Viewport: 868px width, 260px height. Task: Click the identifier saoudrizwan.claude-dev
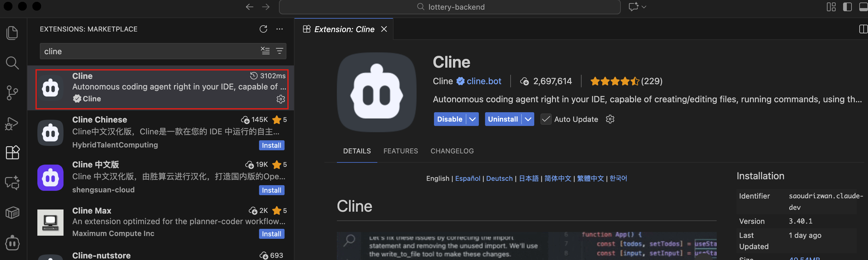point(825,202)
